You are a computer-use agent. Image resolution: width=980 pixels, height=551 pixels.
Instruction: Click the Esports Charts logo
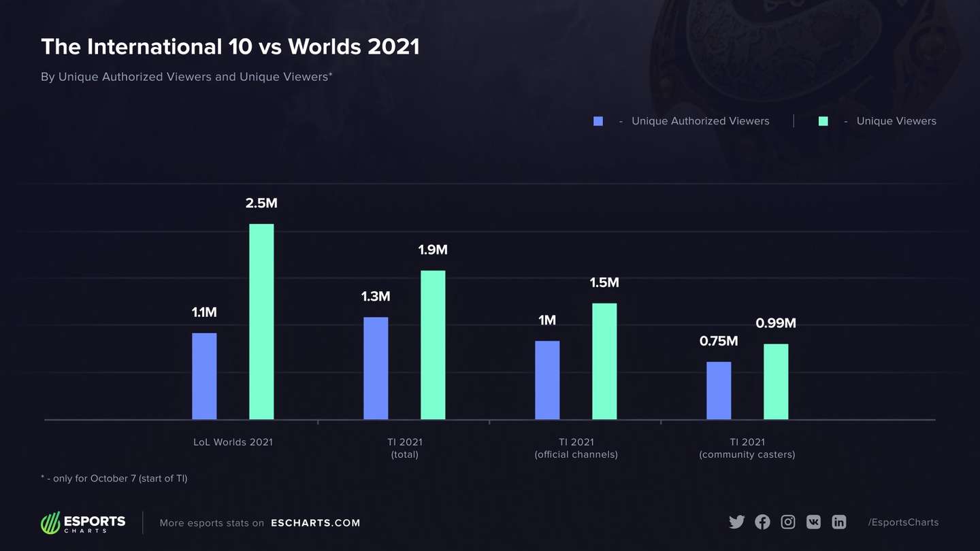click(83, 522)
